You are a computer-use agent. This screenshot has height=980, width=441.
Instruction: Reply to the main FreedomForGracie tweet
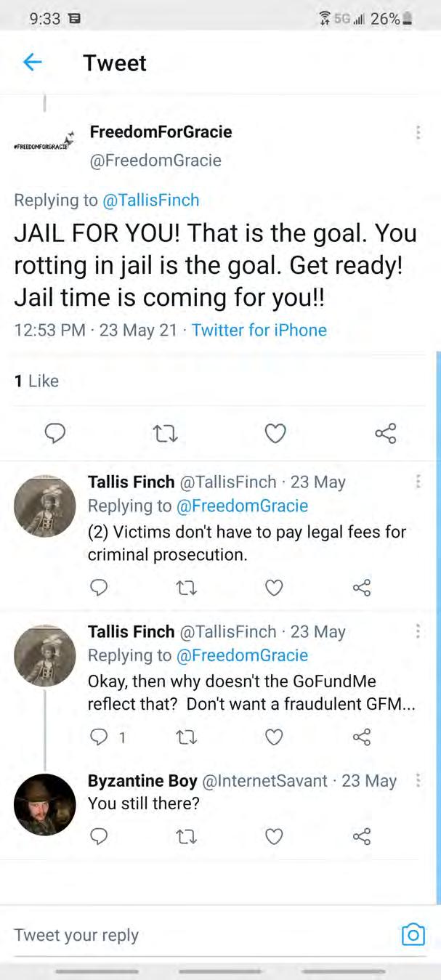click(55, 434)
